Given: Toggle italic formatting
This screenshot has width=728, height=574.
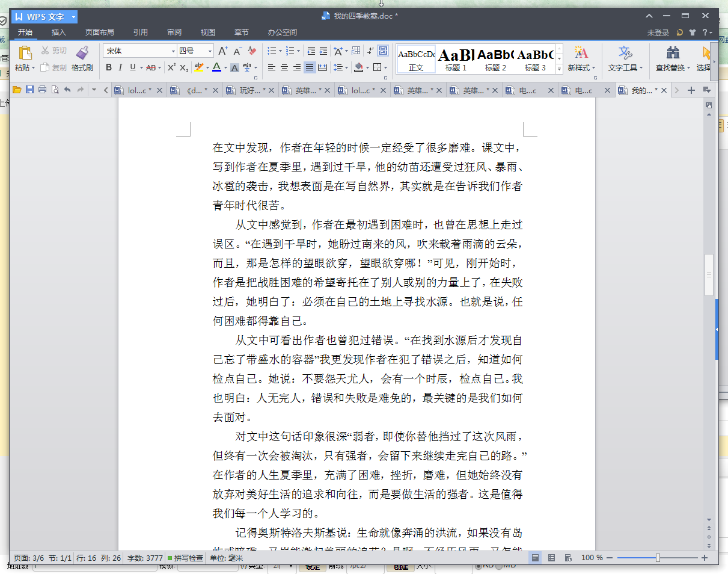Looking at the screenshot, I should click(120, 67).
